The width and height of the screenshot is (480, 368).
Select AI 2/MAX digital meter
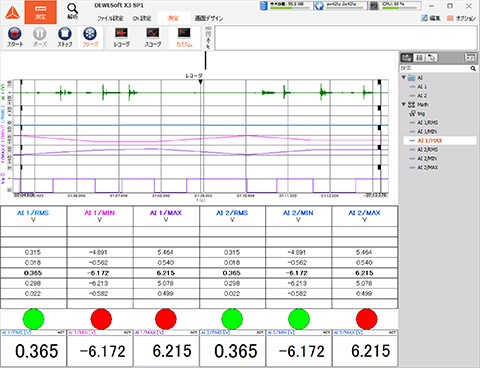coord(365,348)
